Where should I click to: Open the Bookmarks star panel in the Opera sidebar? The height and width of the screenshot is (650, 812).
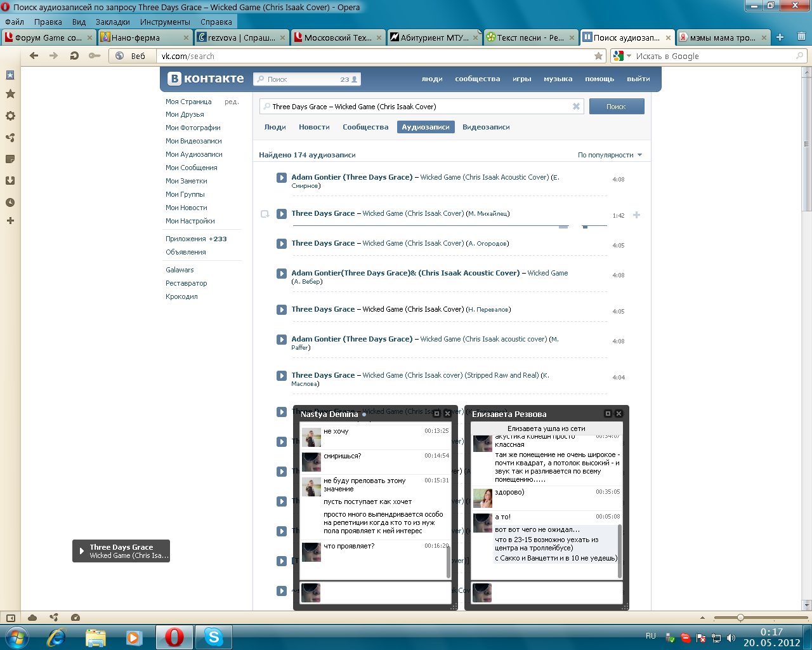coord(10,94)
